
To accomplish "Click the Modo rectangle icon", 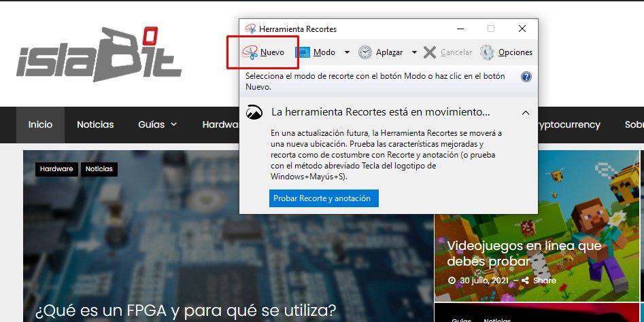I will coord(303,52).
